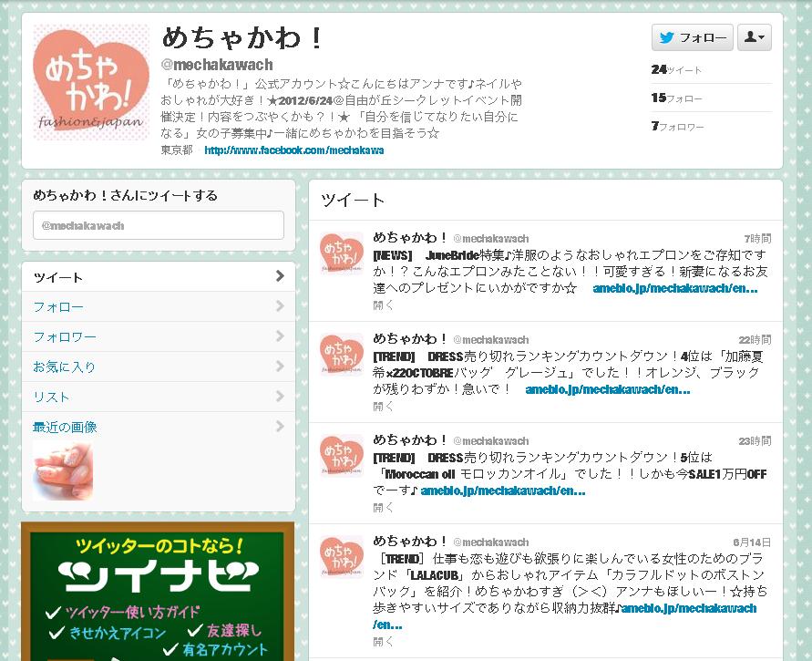The height and width of the screenshot is (661, 812).
Task: Click the avatar on the JuneBride tweet
Action: [342, 254]
